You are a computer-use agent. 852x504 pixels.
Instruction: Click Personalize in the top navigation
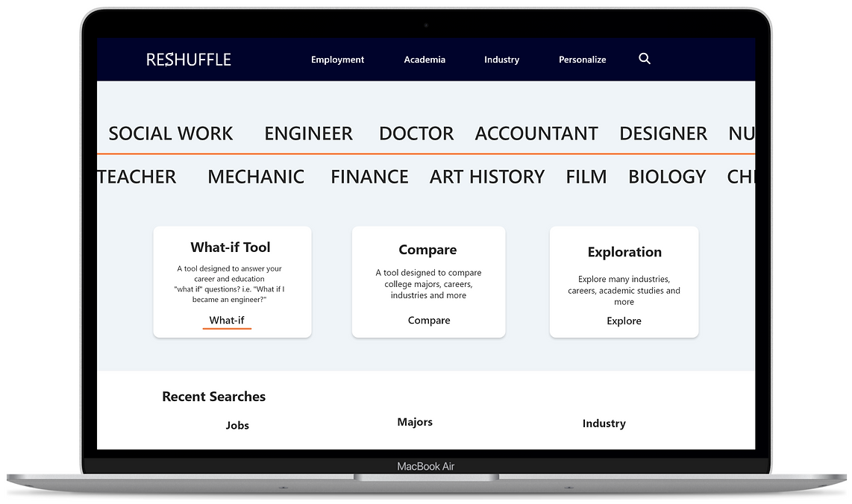(582, 60)
